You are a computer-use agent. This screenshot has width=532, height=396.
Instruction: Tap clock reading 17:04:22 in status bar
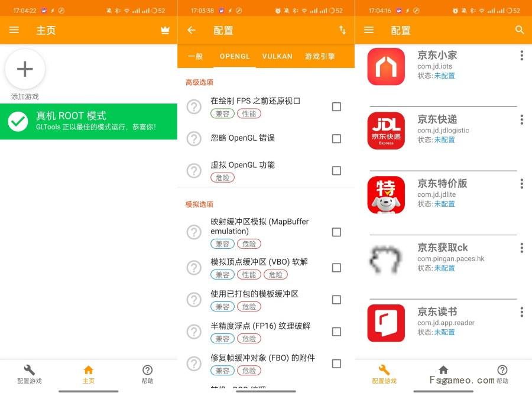coord(25,11)
